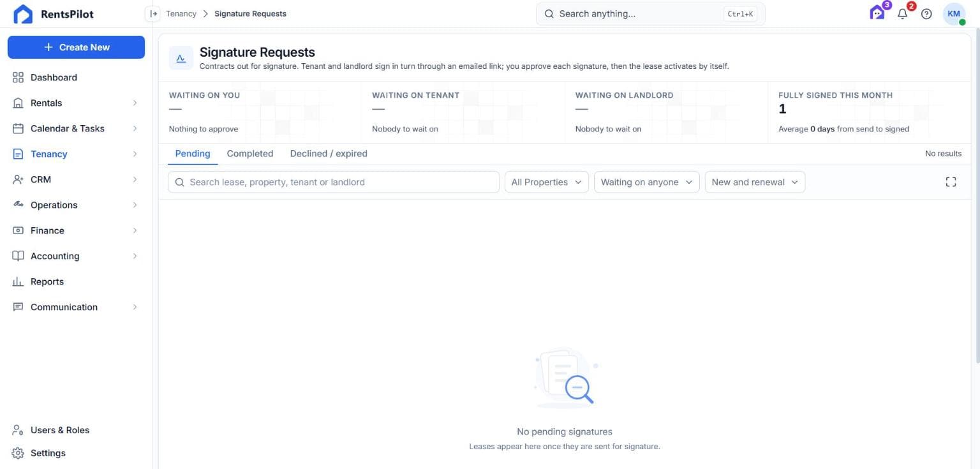Open the help question mark icon
The height and width of the screenshot is (469, 980).
pos(926,13)
